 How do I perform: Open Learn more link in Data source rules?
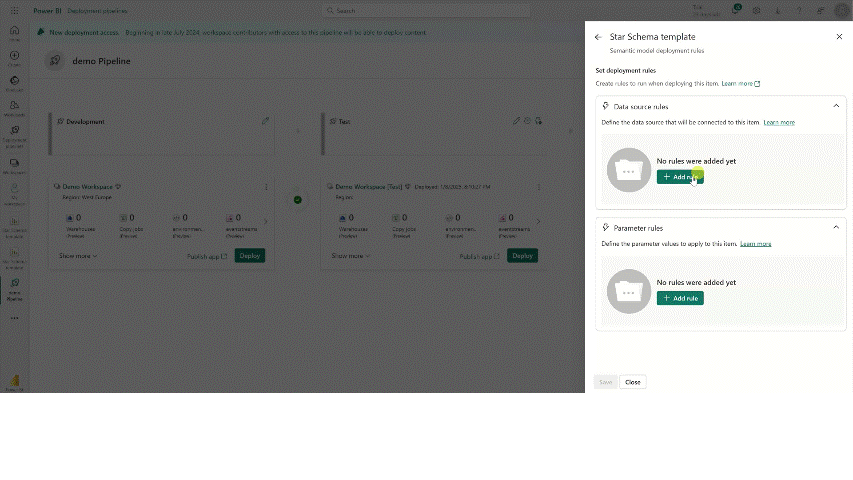[779, 122]
